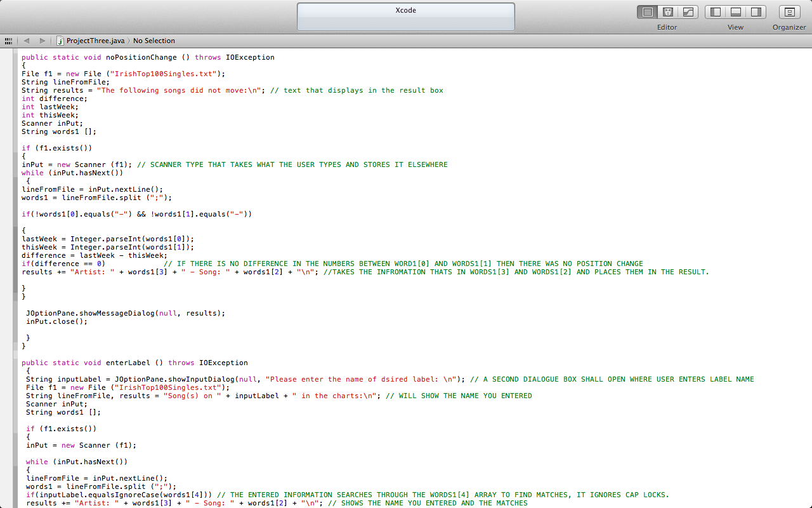The height and width of the screenshot is (508, 812).
Task: Open the ProjectThree.java jump bar menu
Action: click(95, 41)
